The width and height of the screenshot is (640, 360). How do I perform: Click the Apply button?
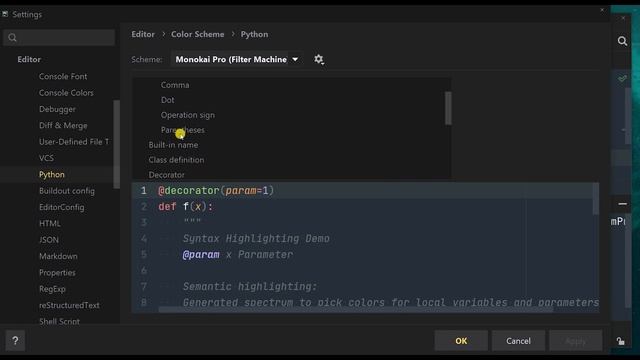pyautogui.click(x=576, y=341)
